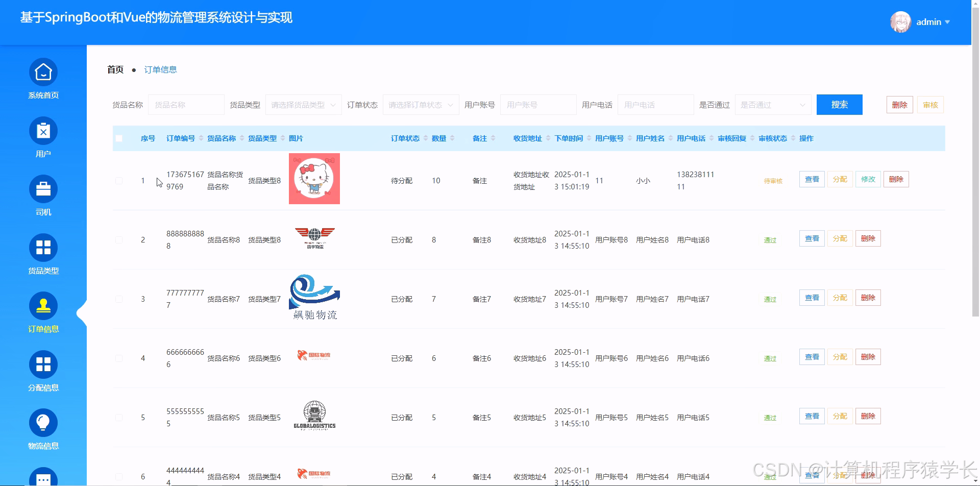Viewport: 980px width, 486px height.
Task: Check the checkbox for order 1736751679769
Action: [119, 180]
